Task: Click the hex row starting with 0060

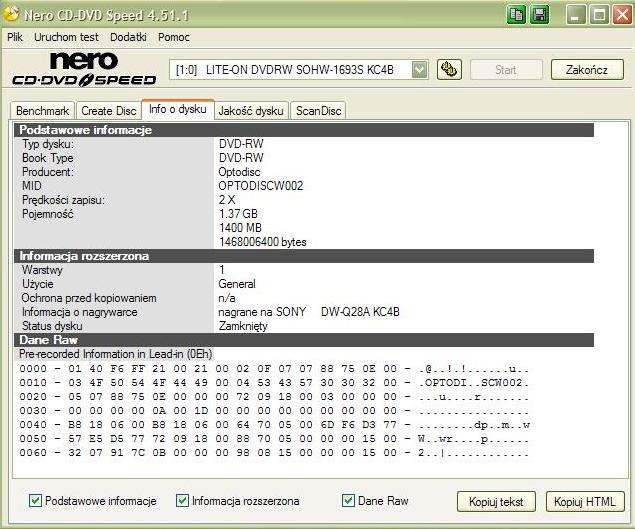Action: 274,453
